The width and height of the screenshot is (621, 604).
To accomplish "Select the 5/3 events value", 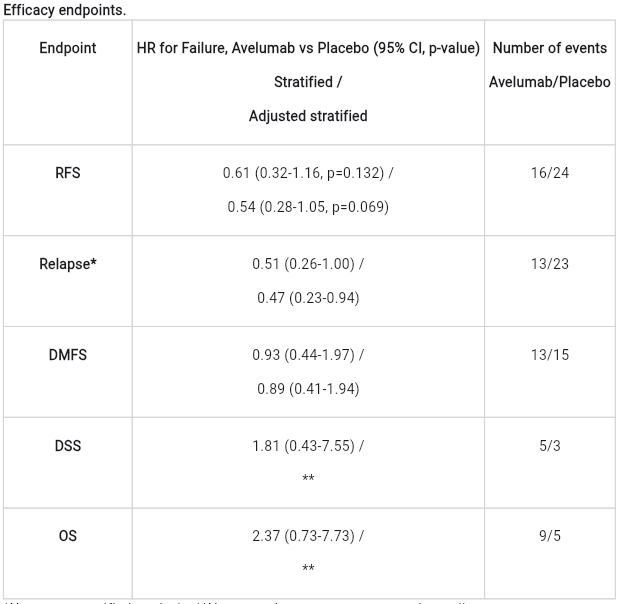I will pyautogui.click(x=550, y=446).
